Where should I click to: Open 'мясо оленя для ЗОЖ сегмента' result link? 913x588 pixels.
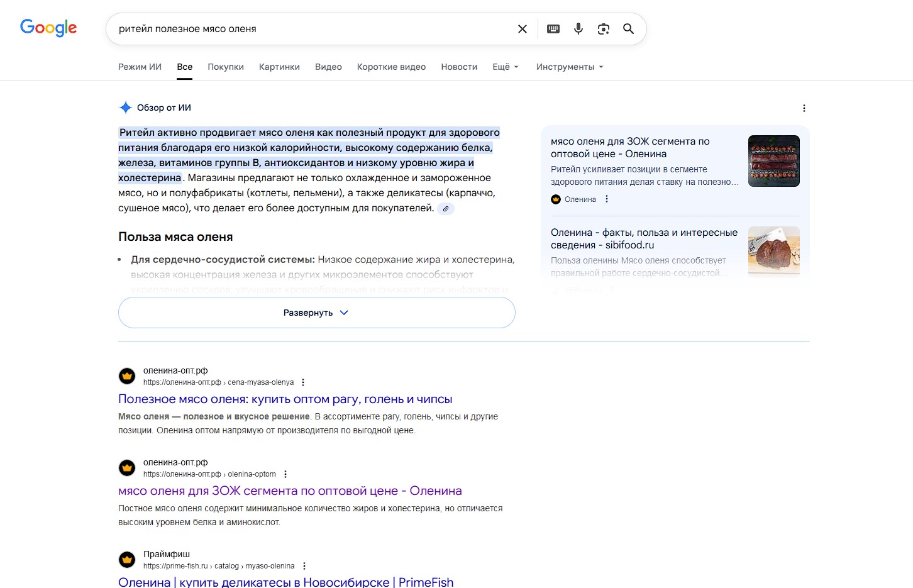(x=290, y=491)
